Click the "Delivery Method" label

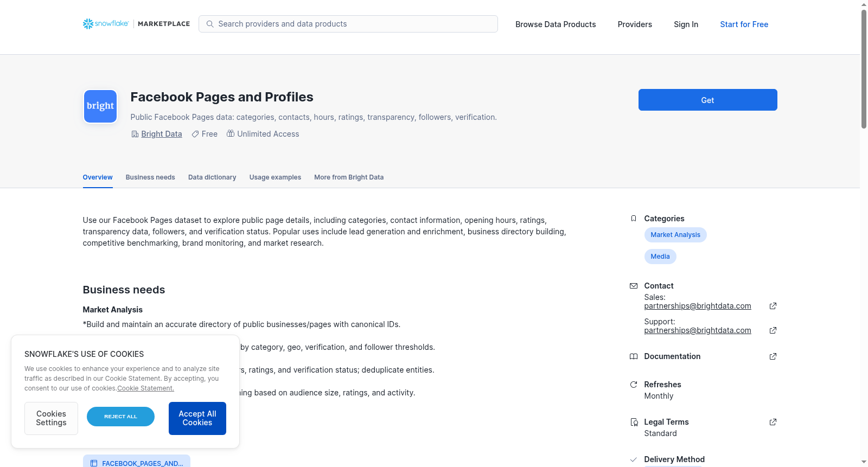(674, 459)
